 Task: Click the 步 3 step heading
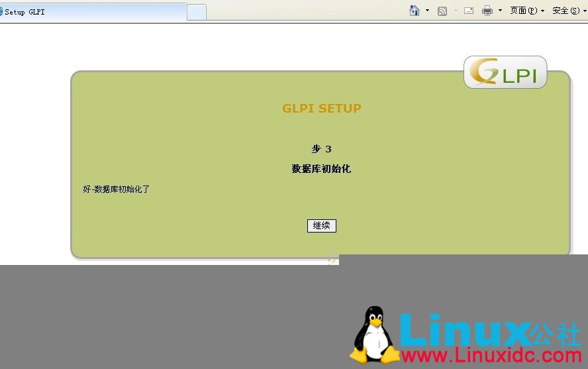click(x=322, y=149)
